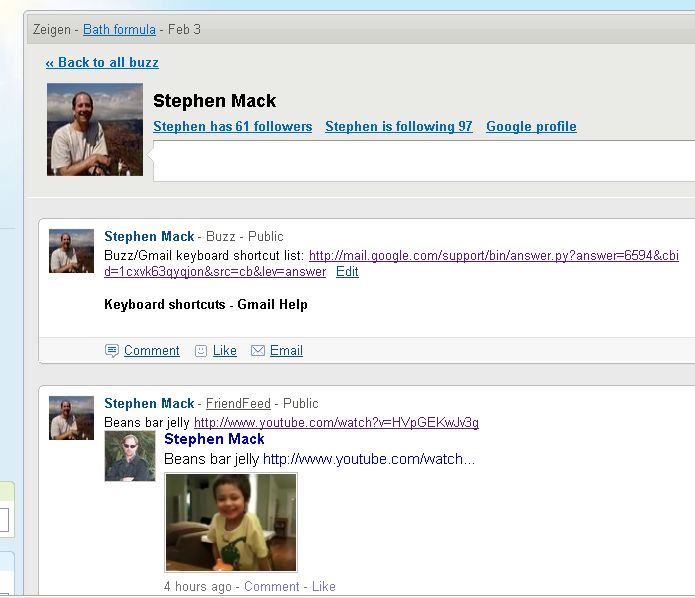Click the FriendFeed source link

(x=238, y=404)
